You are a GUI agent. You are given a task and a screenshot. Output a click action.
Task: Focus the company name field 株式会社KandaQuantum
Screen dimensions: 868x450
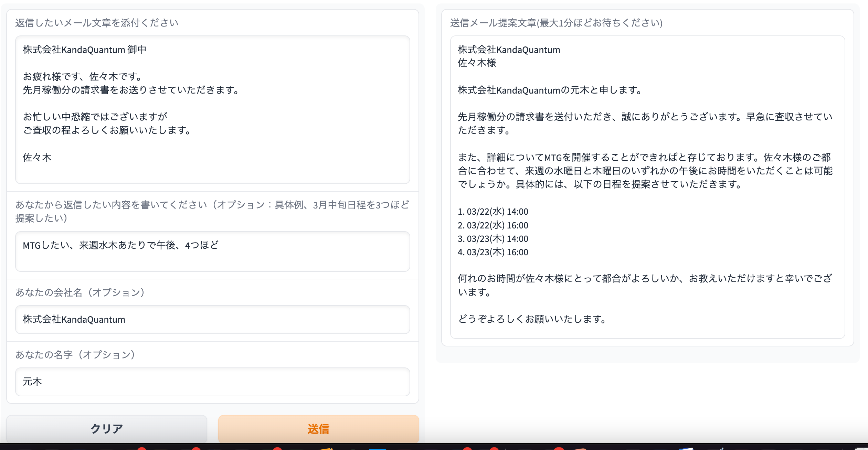coord(212,319)
